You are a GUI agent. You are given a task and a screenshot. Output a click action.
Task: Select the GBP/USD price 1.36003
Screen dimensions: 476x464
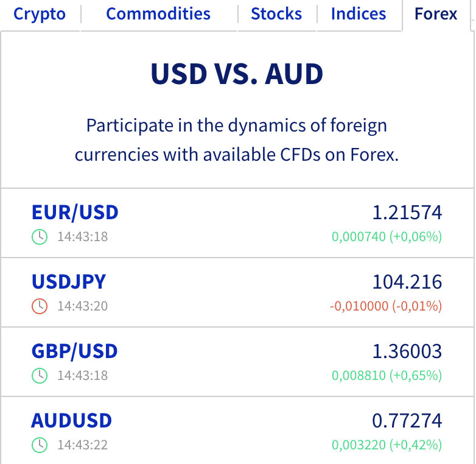click(407, 351)
